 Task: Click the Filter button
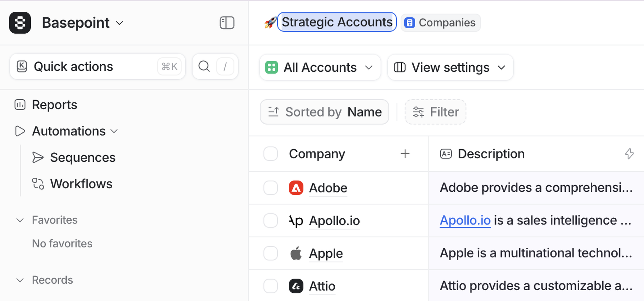coord(435,112)
